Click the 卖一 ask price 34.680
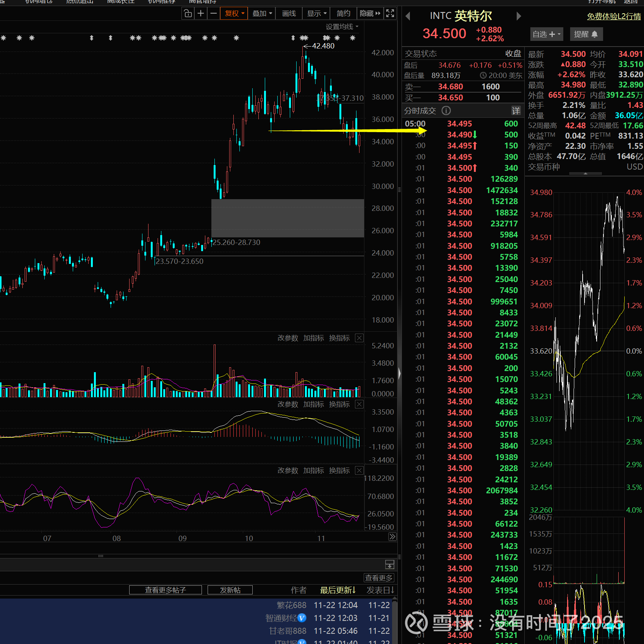 (450, 87)
